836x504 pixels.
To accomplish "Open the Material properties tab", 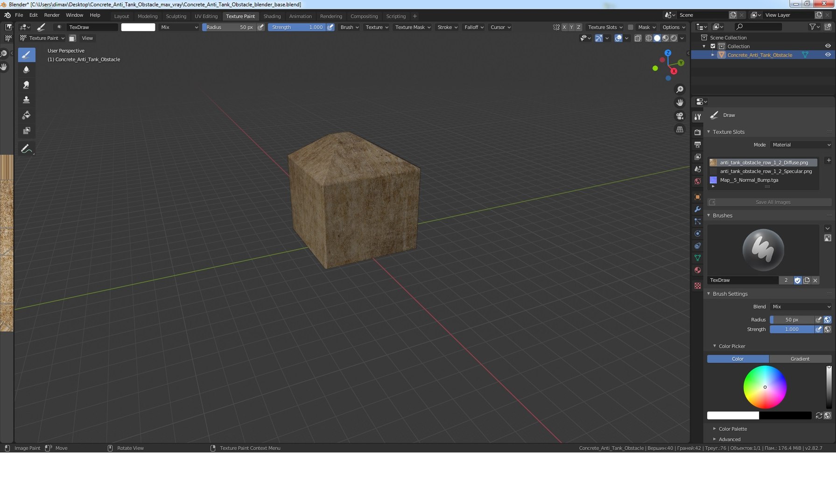I will pyautogui.click(x=697, y=270).
